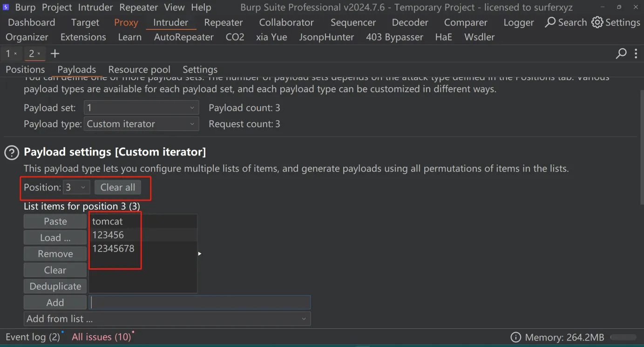Open the Repeater menu
Viewport: 644px width, 347px height.
tap(139, 7)
